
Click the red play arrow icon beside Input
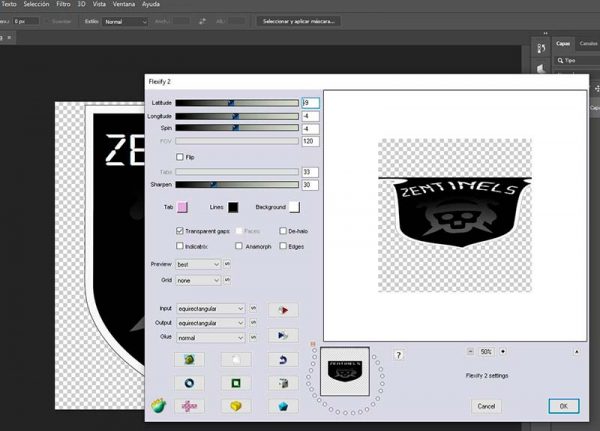click(x=284, y=309)
